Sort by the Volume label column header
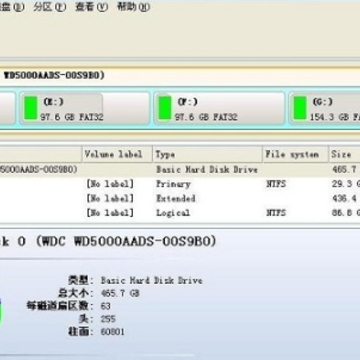360x360 pixels. click(117, 154)
